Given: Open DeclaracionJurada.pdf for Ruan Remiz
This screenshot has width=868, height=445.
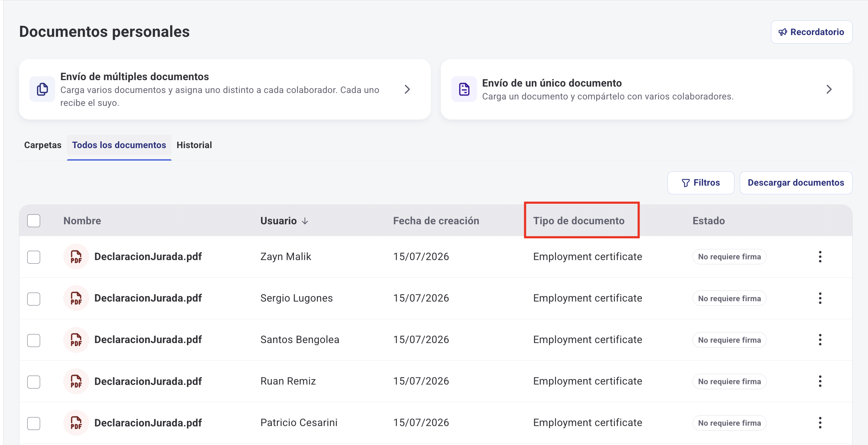Looking at the screenshot, I should click(x=148, y=381).
